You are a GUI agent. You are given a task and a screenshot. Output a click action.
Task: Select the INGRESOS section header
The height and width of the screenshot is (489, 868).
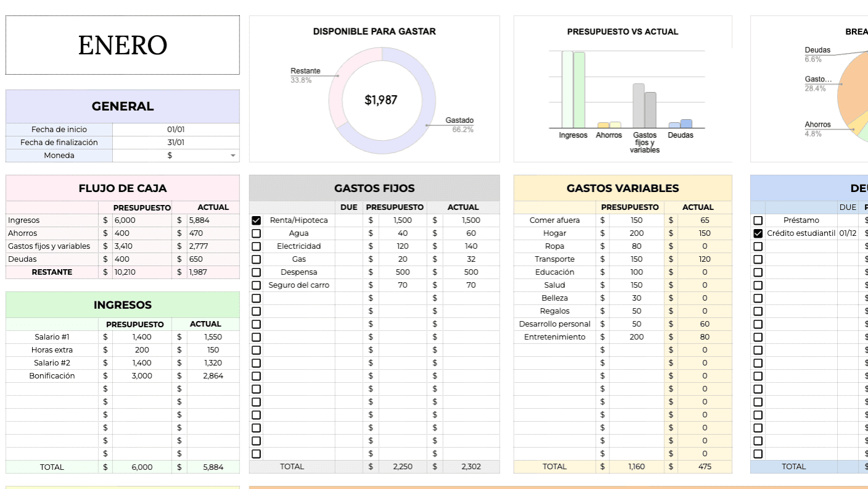pyautogui.click(x=123, y=305)
